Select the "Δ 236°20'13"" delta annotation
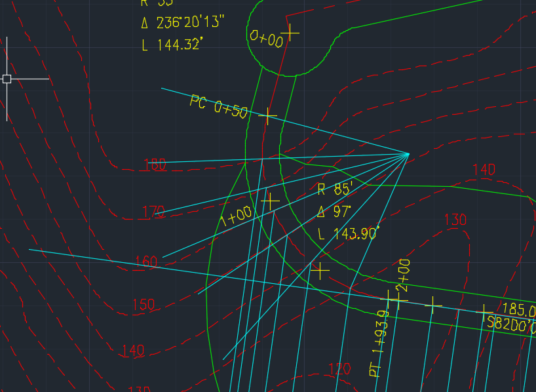Image resolution: width=536 pixels, height=392 pixels. click(183, 22)
